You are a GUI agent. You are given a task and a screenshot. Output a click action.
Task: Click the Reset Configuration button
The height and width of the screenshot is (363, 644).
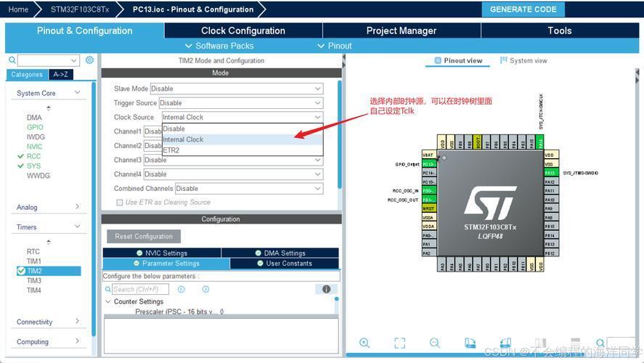coord(144,237)
